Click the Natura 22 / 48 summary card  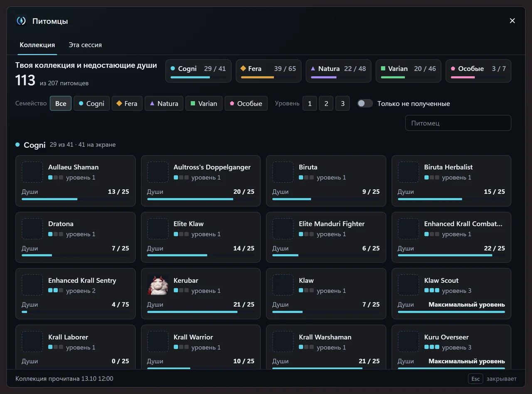(x=338, y=71)
